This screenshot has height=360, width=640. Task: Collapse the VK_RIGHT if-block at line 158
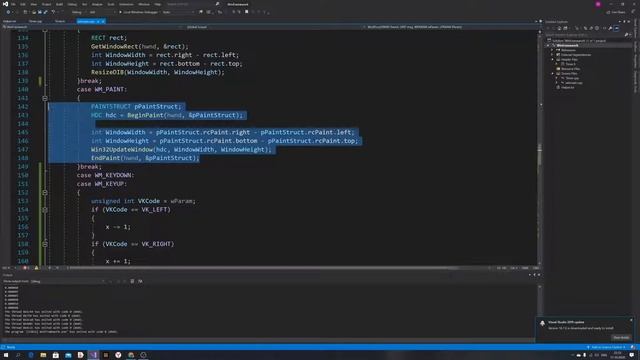tap(45, 244)
